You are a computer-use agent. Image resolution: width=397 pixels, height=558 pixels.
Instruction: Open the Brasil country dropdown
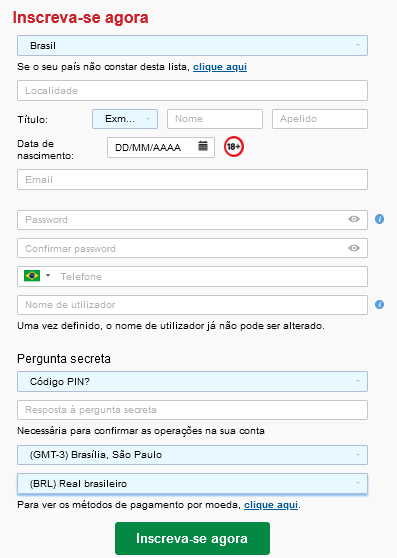click(192, 46)
